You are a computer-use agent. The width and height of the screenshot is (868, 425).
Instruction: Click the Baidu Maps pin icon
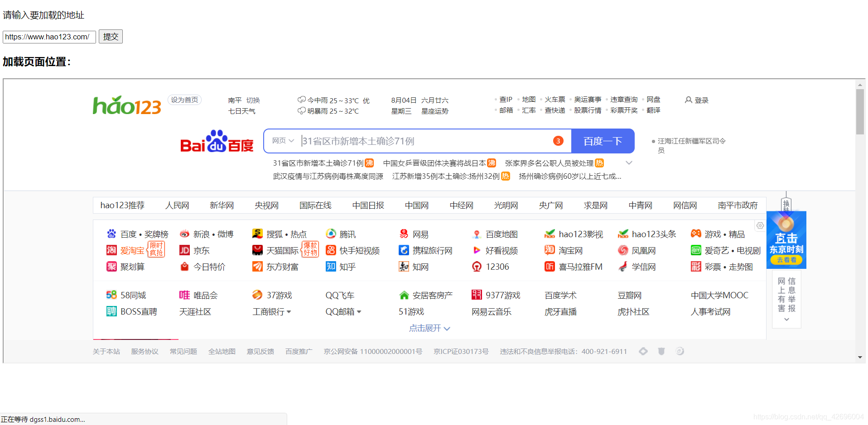(x=477, y=234)
